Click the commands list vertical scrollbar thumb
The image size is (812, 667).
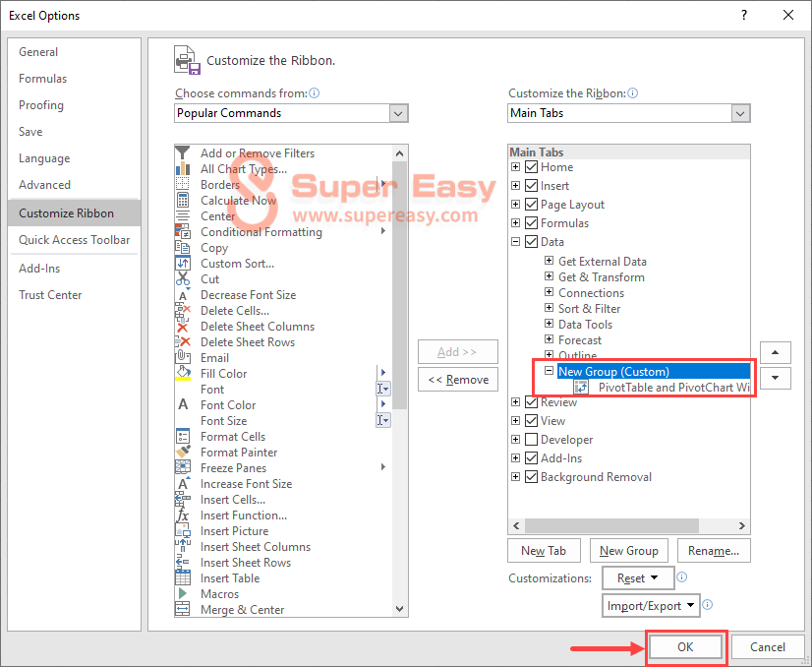(399, 284)
